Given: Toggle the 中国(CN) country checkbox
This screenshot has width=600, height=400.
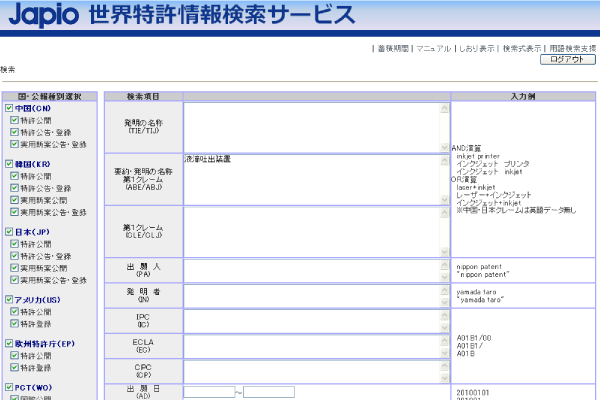Looking at the screenshot, I should pyautogui.click(x=8, y=108).
